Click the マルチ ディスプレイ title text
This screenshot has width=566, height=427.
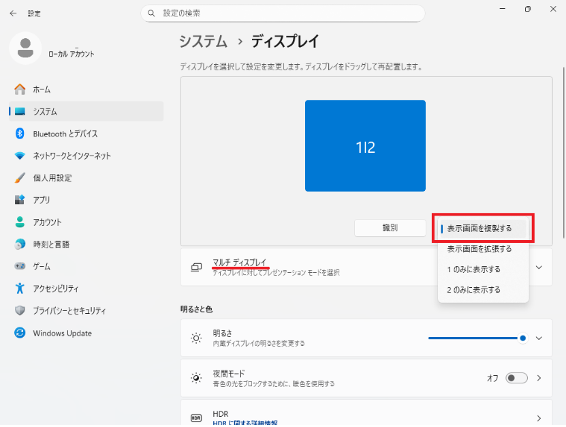point(240,262)
